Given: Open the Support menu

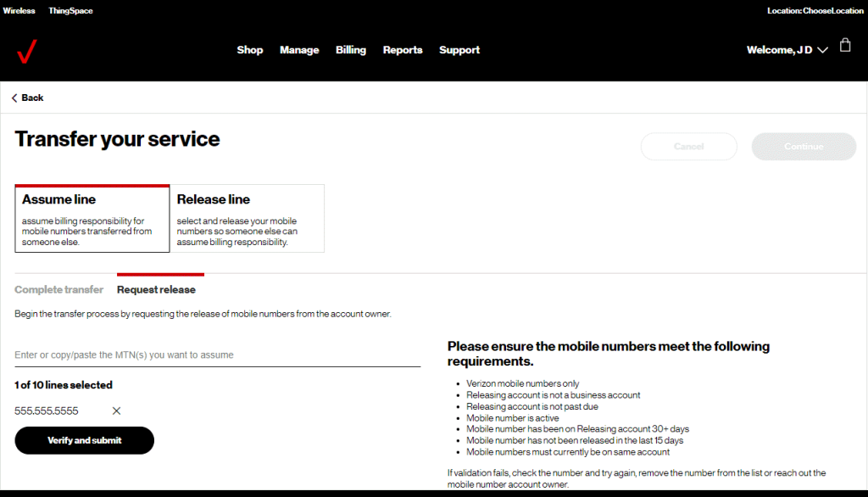Looking at the screenshot, I should coord(459,50).
